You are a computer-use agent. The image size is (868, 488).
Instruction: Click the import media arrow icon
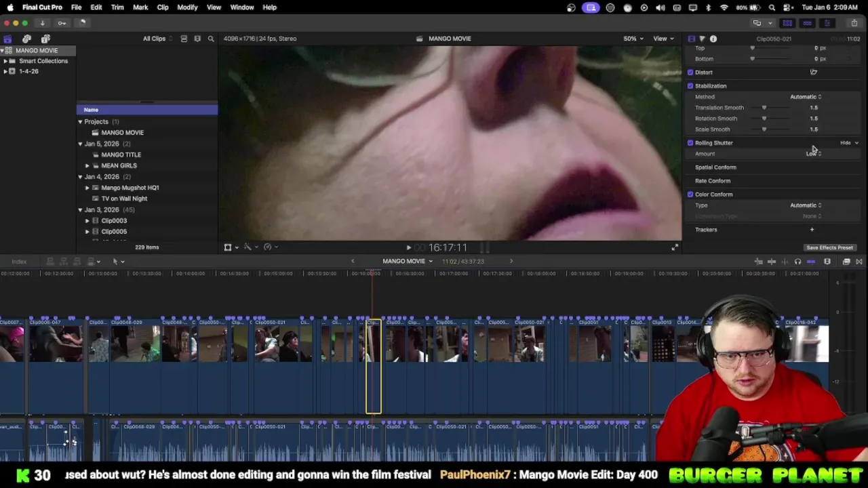coord(42,23)
